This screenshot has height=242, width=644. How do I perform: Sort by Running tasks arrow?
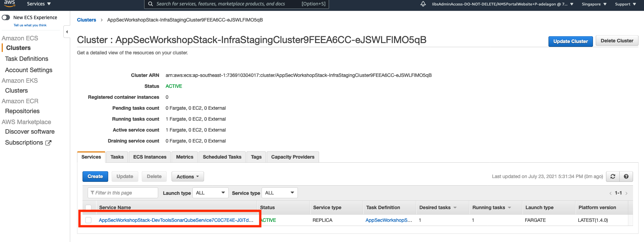point(509,207)
